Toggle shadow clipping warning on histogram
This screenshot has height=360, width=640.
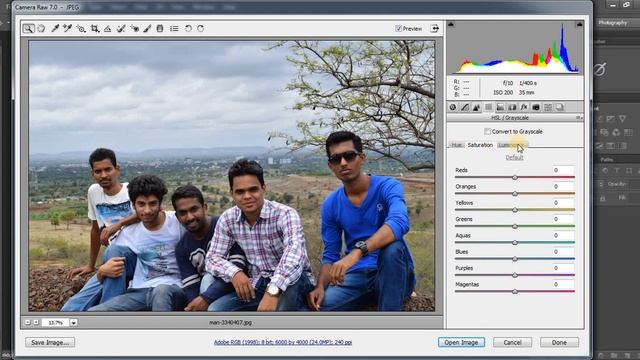click(x=451, y=24)
